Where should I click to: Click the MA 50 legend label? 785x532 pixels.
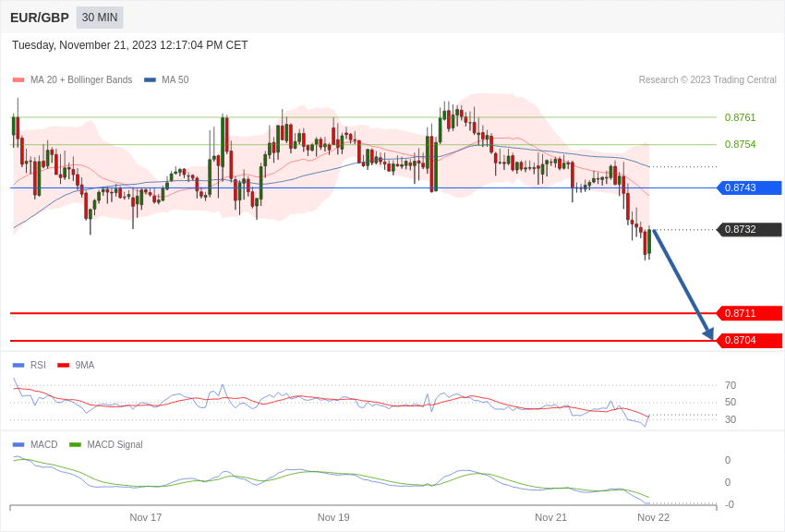click(x=175, y=79)
